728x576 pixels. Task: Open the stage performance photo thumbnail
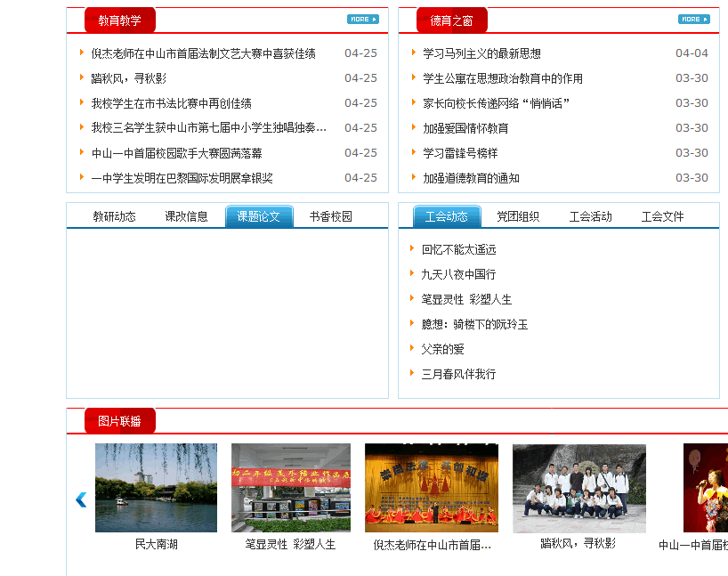pos(431,487)
